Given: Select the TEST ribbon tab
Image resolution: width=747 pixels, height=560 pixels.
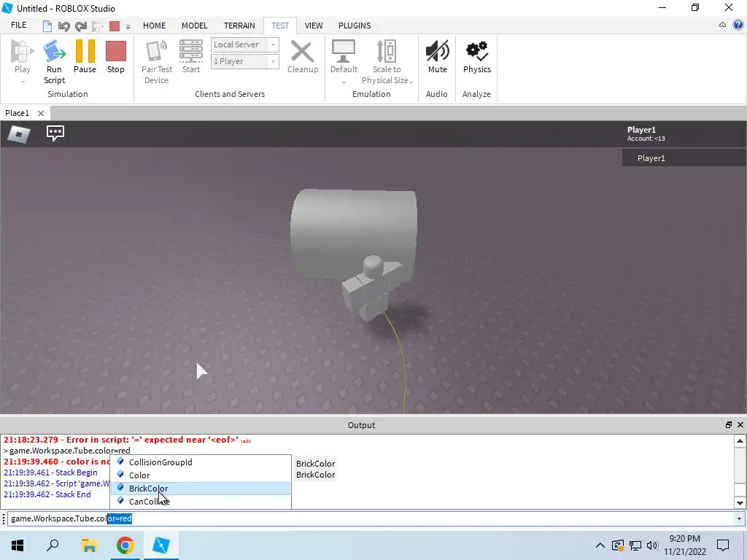Looking at the screenshot, I should 280,26.
